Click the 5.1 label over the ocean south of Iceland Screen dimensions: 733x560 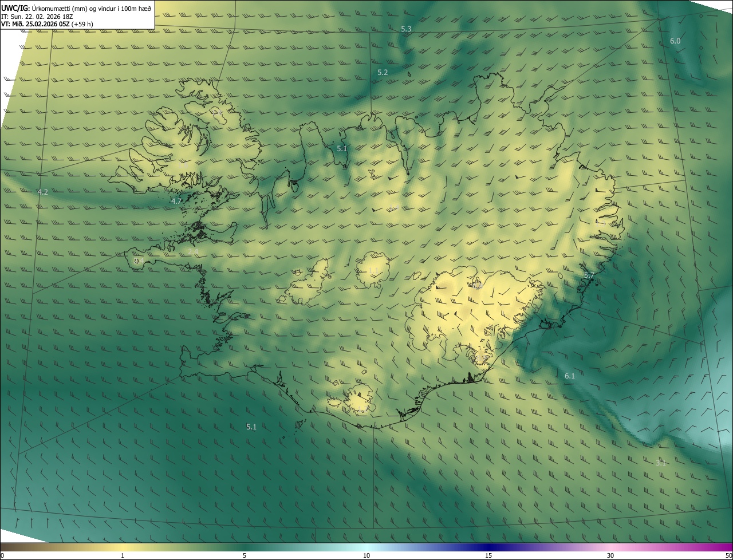click(251, 427)
